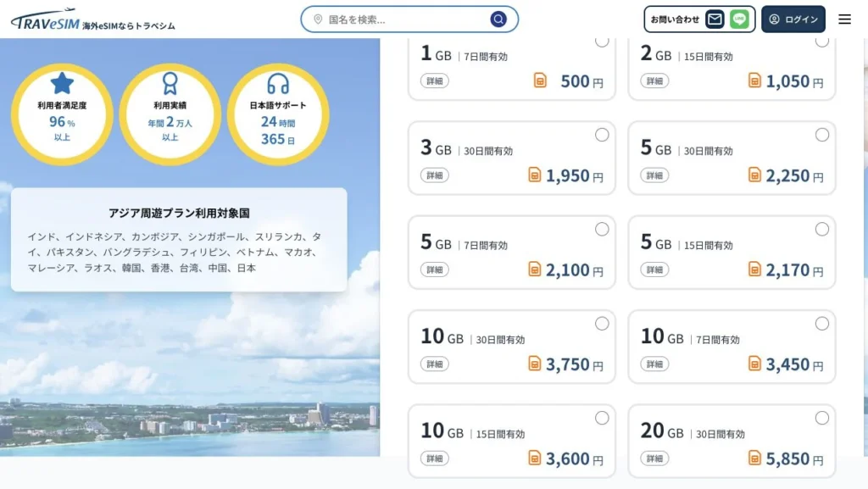868x489 pixels.
Task: Open 詳細 for the 10GB 3,600円 plan
Action: click(x=435, y=458)
